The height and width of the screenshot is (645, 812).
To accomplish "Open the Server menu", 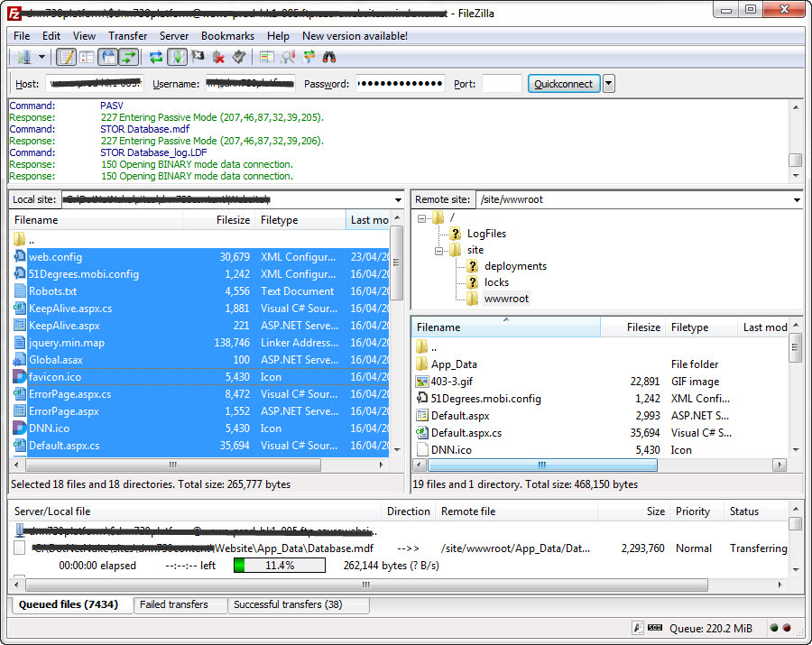I will point(174,36).
